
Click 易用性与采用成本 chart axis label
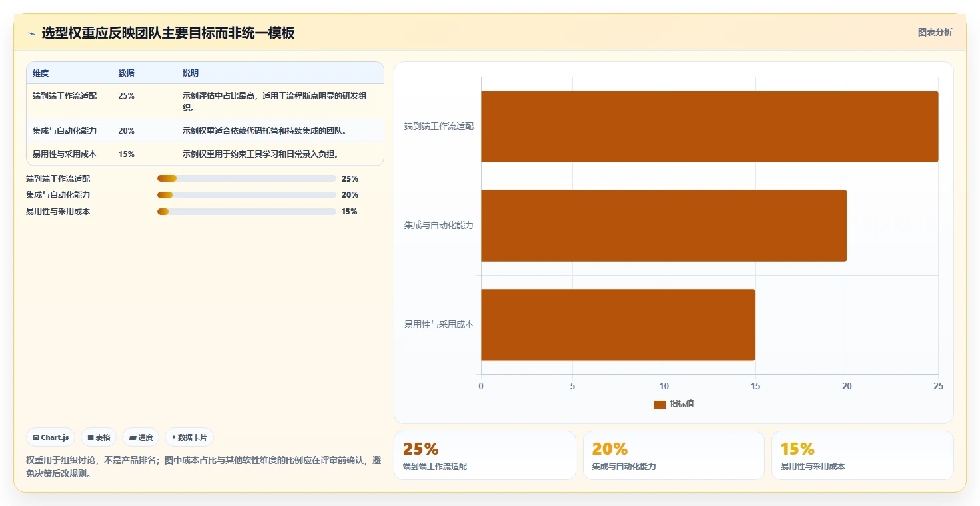pyautogui.click(x=439, y=324)
